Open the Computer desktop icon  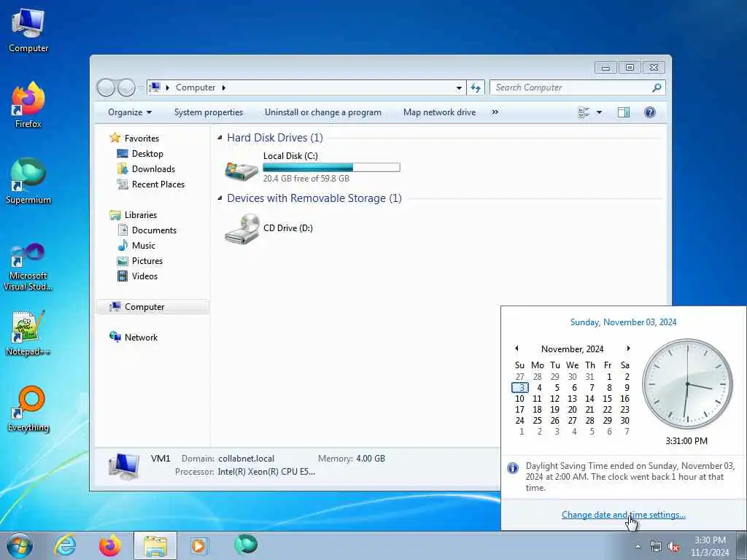pos(28,31)
